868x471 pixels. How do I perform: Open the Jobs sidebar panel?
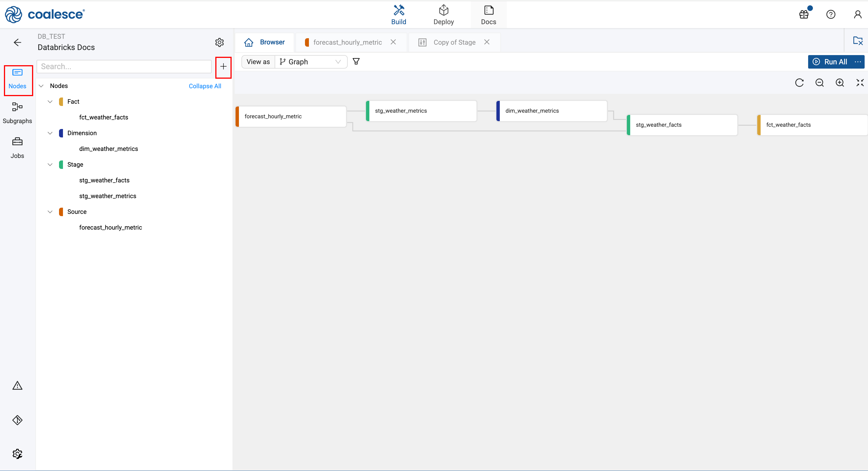(17, 148)
